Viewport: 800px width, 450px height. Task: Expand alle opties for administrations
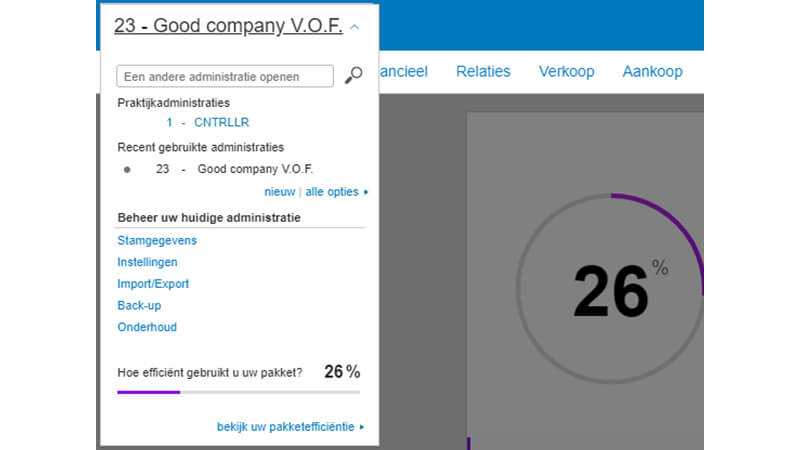pos(332,192)
